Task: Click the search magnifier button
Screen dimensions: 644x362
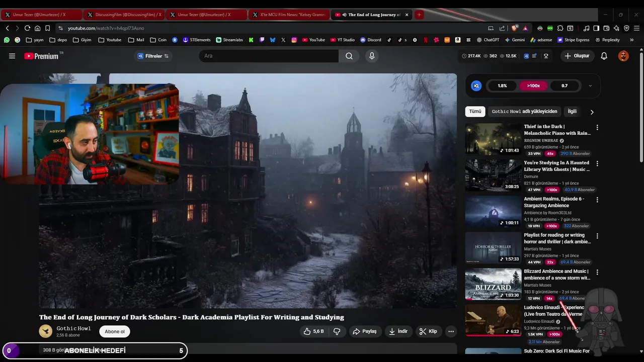Action: (x=349, y=56)
